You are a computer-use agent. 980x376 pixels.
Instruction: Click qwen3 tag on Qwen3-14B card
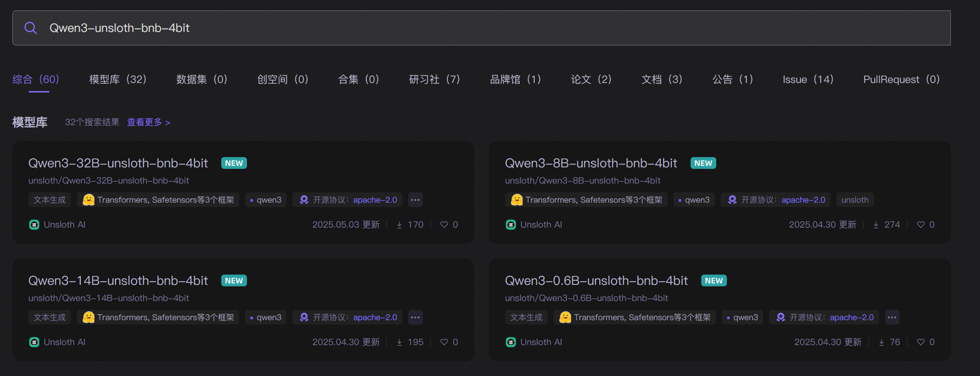point(266,317)
